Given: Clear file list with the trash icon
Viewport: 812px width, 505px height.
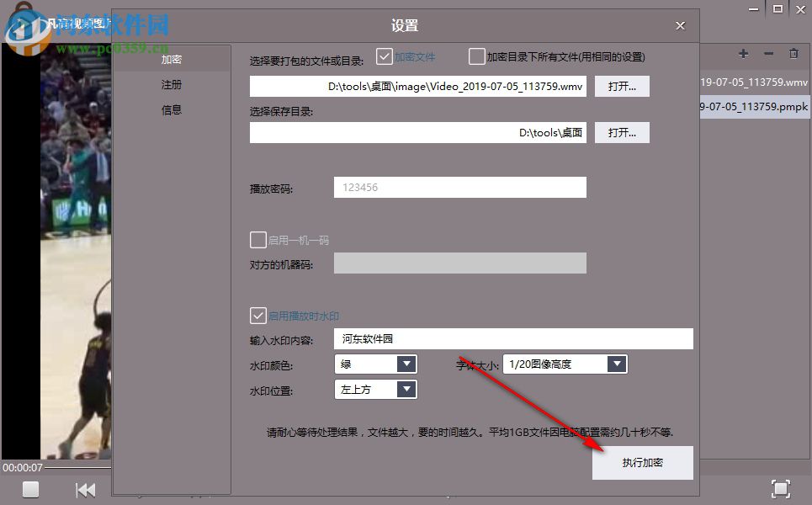Looking at the screenshot, I should 793,53.
